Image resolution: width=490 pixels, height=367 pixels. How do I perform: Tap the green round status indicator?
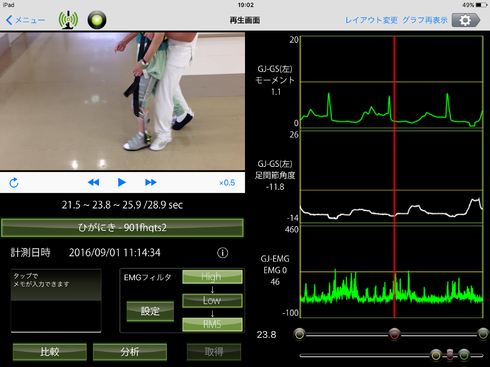97,20
